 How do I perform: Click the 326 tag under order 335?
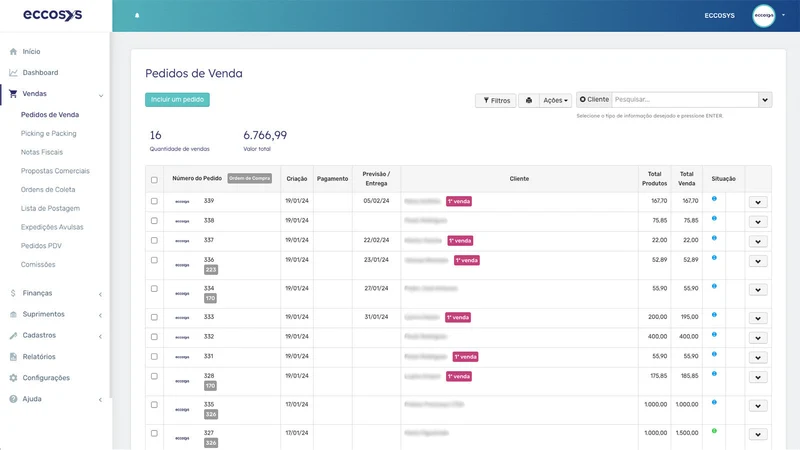[211, 414]
